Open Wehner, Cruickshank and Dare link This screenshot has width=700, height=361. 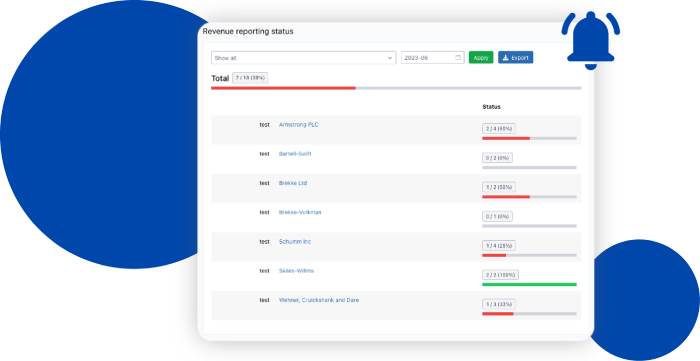coord(319,300)
